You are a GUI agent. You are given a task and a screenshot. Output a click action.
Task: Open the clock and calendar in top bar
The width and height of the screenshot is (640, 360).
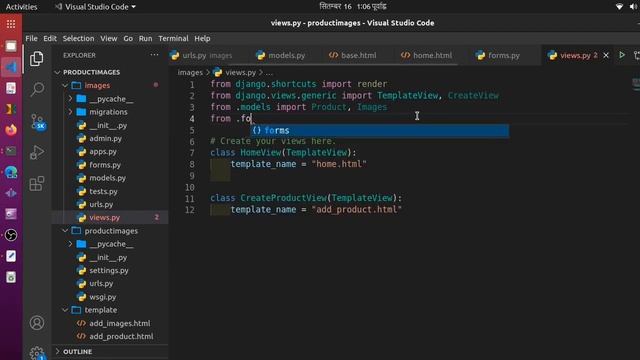point(353,7)
